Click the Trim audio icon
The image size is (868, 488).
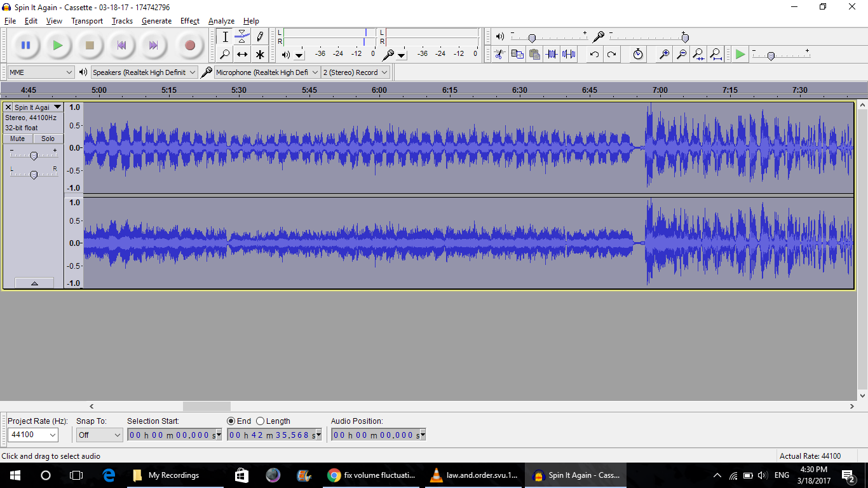coord(552,54)
